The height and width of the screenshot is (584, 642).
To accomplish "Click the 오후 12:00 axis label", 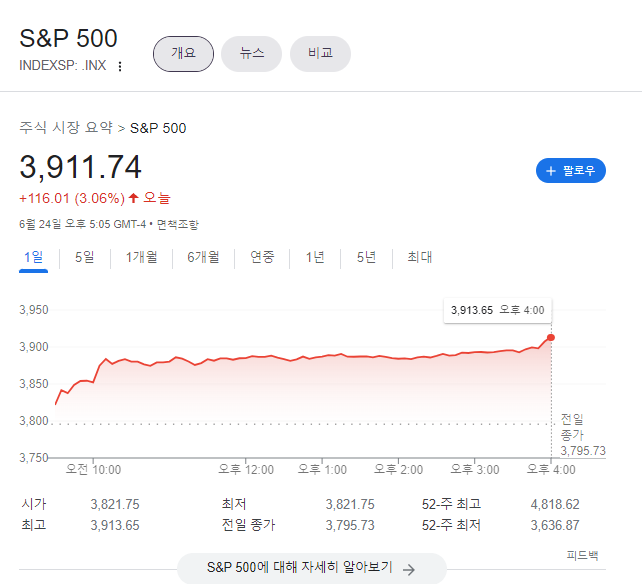I will (246, 469).
